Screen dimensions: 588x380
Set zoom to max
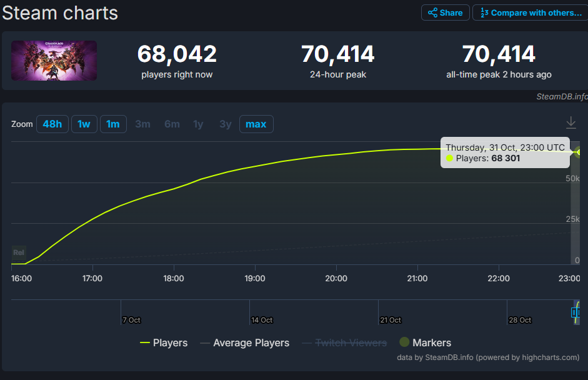(x=256, y=124)
